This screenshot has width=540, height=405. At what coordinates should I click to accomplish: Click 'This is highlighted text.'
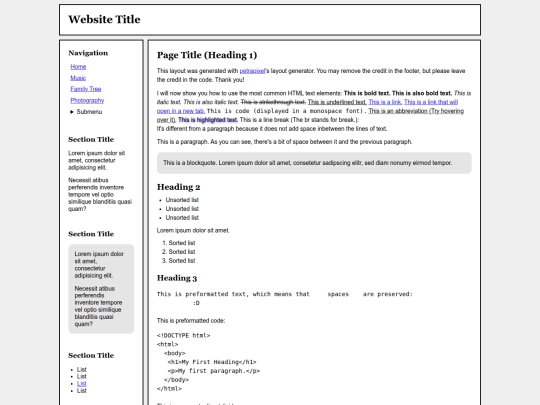click(208, 120)
